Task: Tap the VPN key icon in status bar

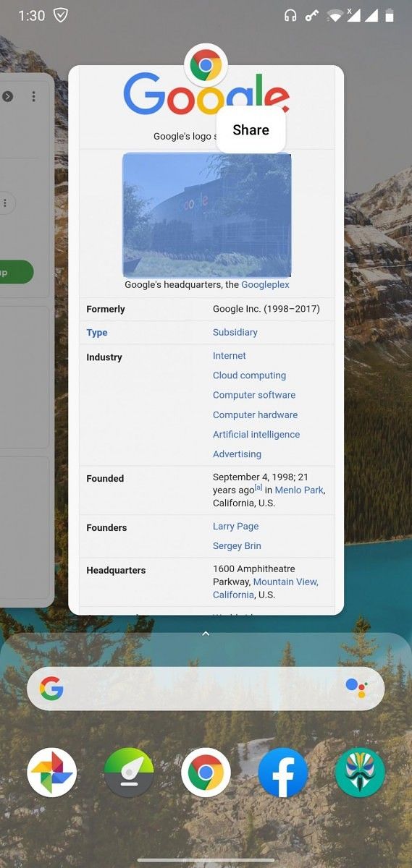Action: coord(312,15)
